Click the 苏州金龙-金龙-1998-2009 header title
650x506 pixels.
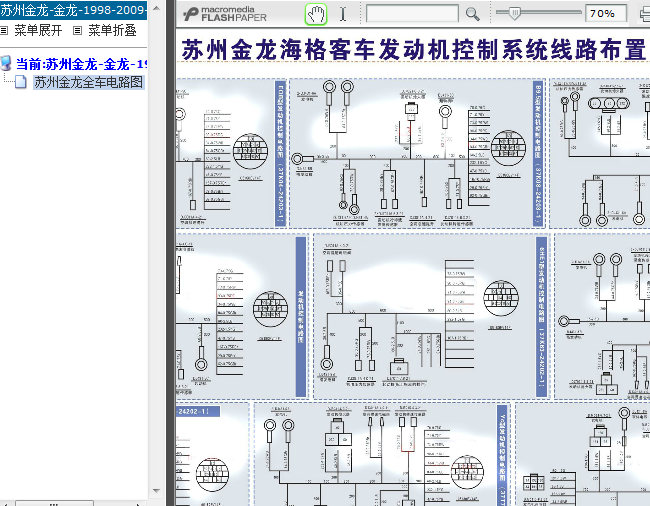(x=73, y=10)
